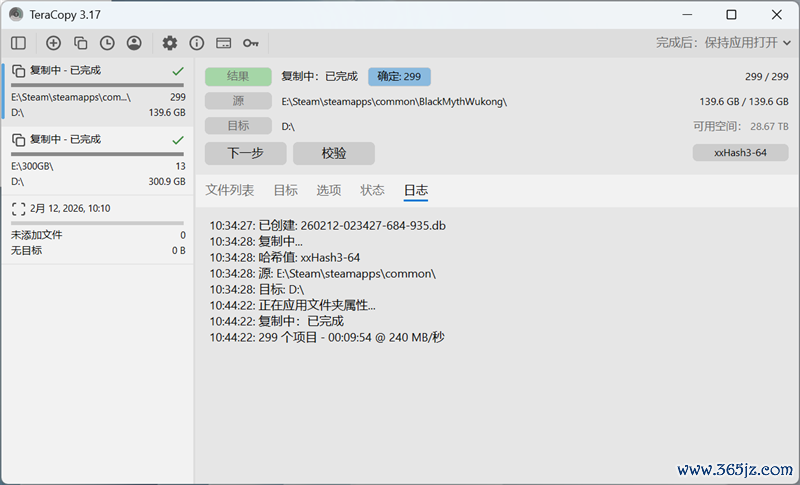Click green checkmark of the 300.9 GB task
Image resolution: width=800 pixels, height=485 pixels.
[x=178, y=140]
